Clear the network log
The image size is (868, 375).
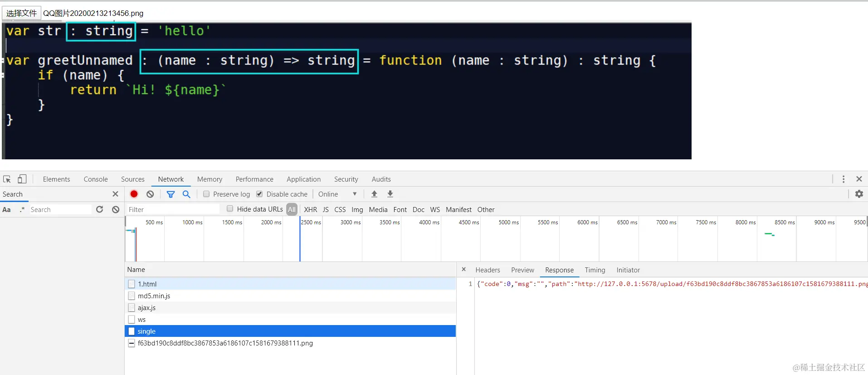tap(150, 194)
